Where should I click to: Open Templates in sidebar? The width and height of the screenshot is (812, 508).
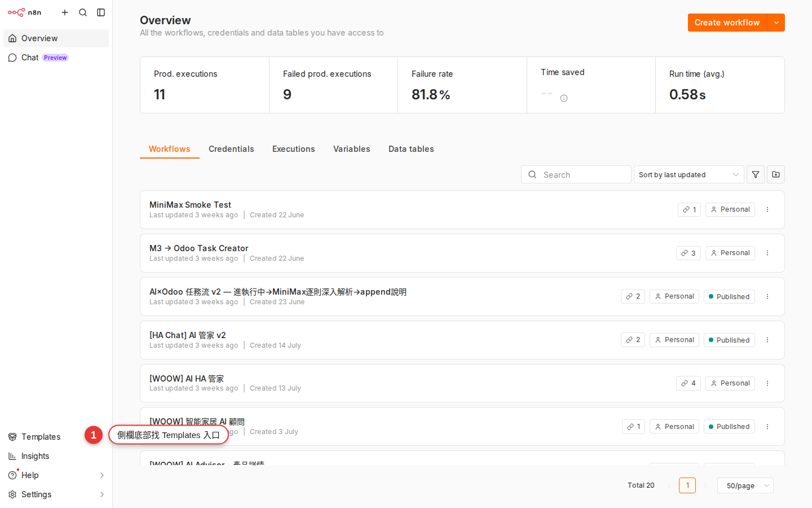pos(41,437)
